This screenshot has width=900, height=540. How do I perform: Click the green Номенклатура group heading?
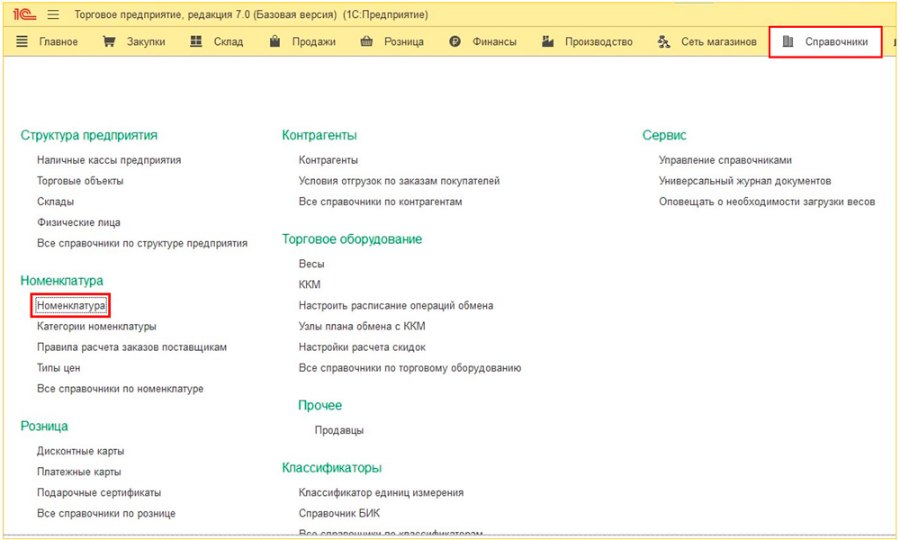[x=62, y=281]
